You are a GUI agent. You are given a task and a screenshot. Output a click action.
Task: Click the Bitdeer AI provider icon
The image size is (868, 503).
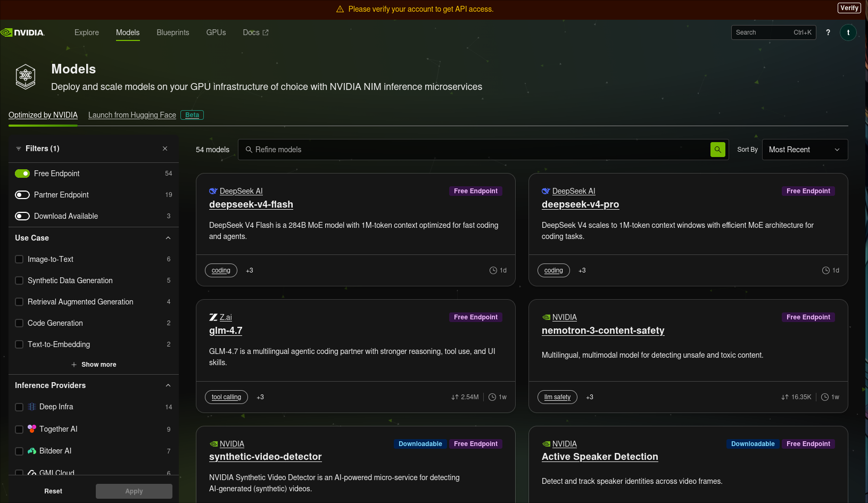[32, 451]
